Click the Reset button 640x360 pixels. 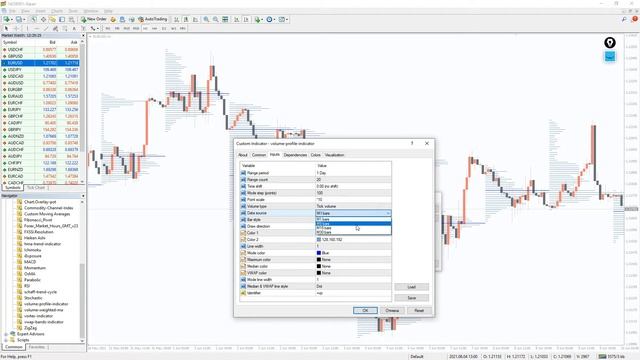419,311
